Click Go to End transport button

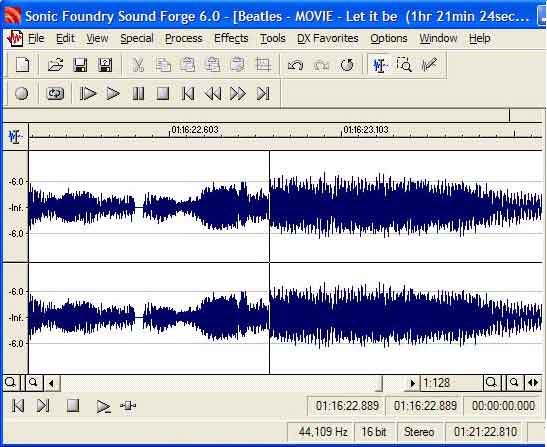coord(263,94)
